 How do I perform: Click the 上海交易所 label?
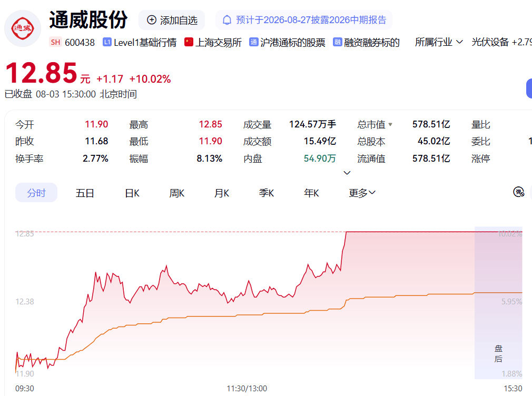click(219, 43)
